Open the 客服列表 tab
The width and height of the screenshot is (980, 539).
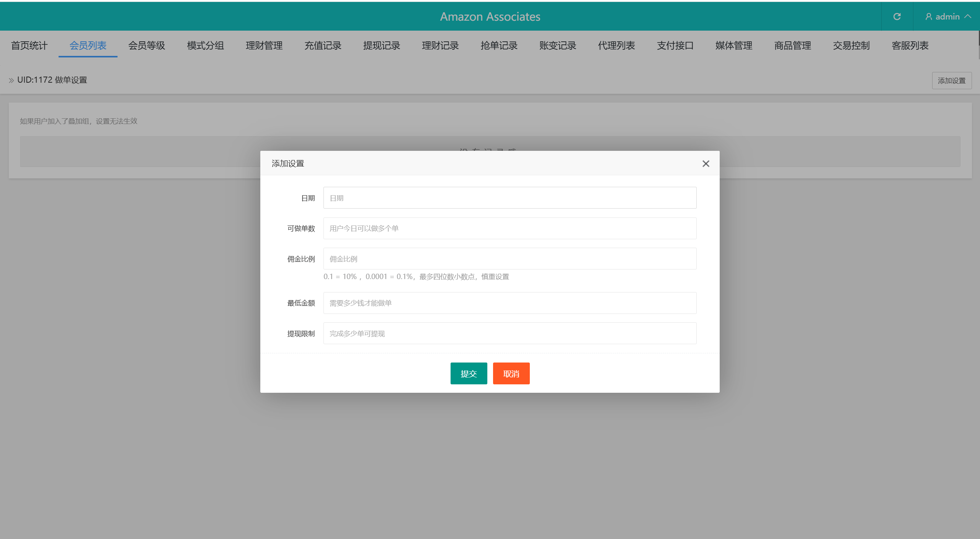coord(910,46)
